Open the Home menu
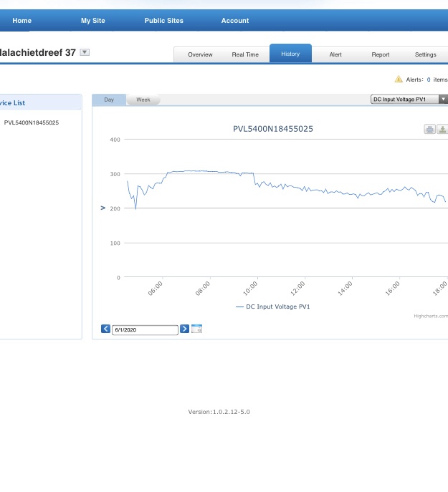This screenshot has width=448, height=492. click(x=22, y=20)
